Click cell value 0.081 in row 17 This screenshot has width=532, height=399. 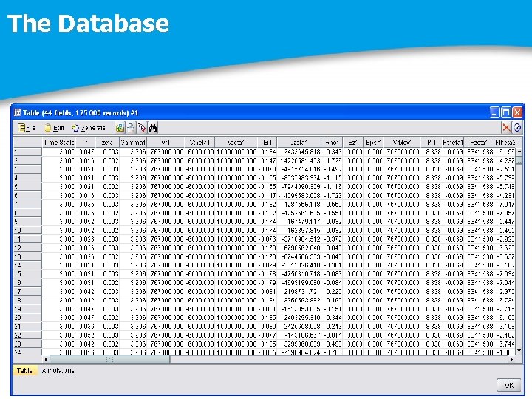tap(269, 291)
